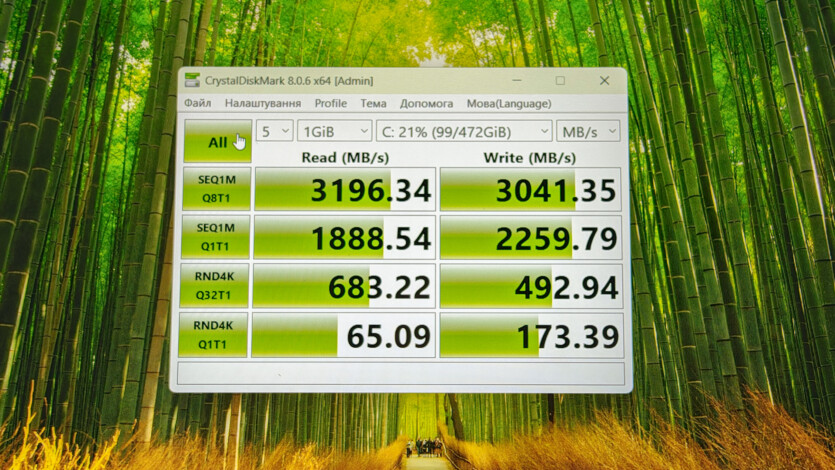
Task: Open the Profile menu
Action: click(x=330, y=103)
